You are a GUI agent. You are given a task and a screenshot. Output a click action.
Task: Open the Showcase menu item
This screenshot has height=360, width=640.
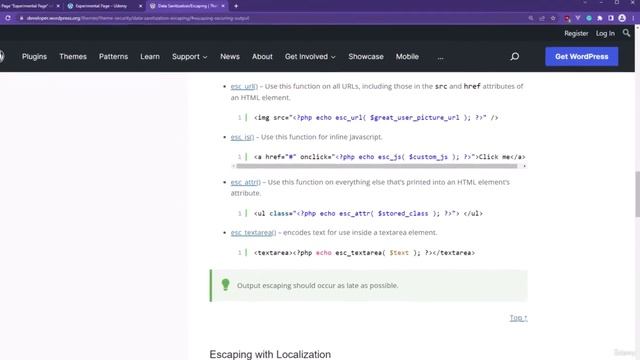point(366,57)
